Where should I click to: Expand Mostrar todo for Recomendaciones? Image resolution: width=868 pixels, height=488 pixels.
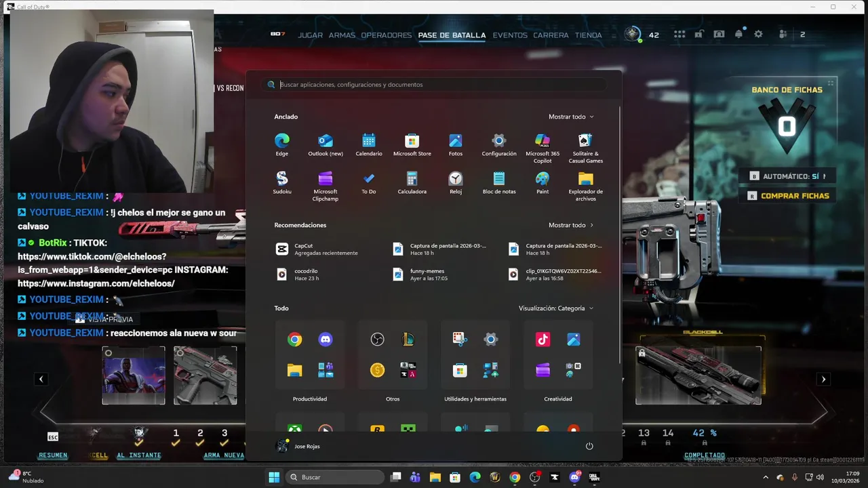point(571,225)
